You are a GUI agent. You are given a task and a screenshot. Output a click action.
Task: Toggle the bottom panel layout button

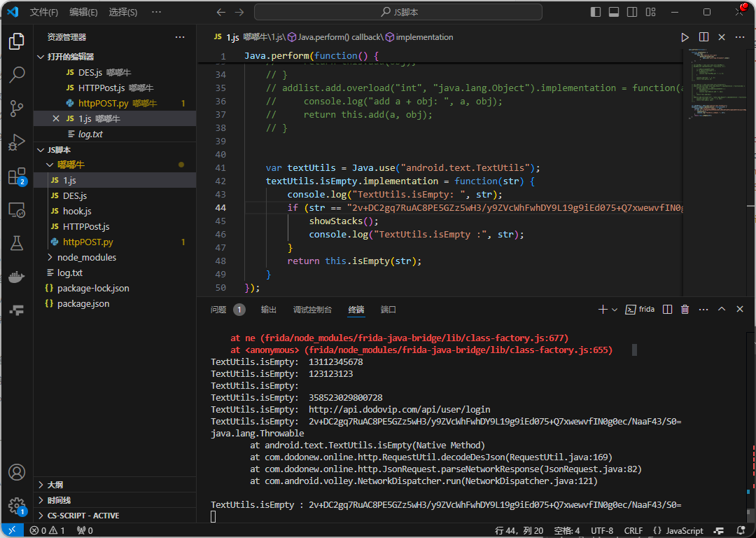point(614,12)
